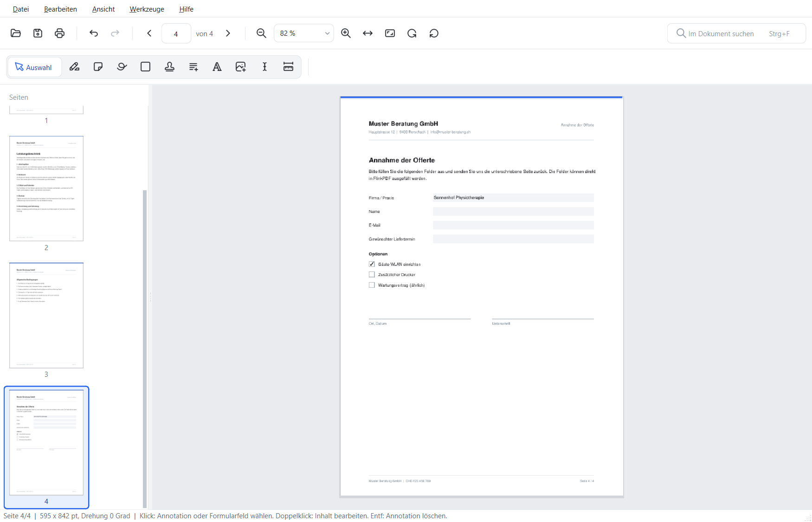Click the Seiten panel heading

click(x=19, y=97)
